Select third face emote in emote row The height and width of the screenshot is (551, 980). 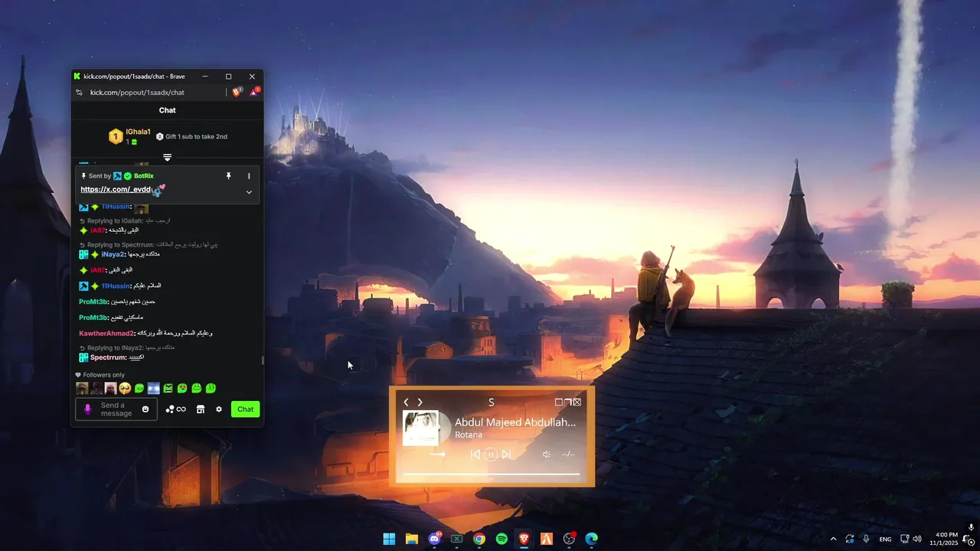(x=111, y=389)
